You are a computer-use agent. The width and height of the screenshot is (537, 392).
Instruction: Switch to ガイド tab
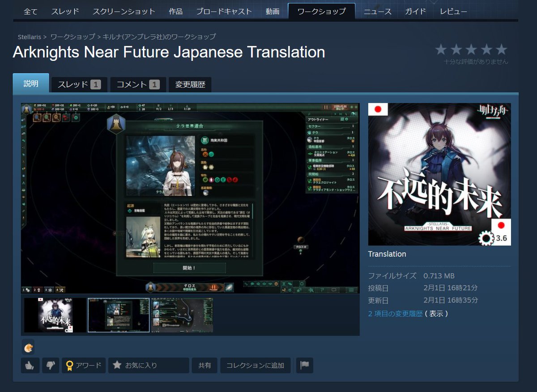415,12
